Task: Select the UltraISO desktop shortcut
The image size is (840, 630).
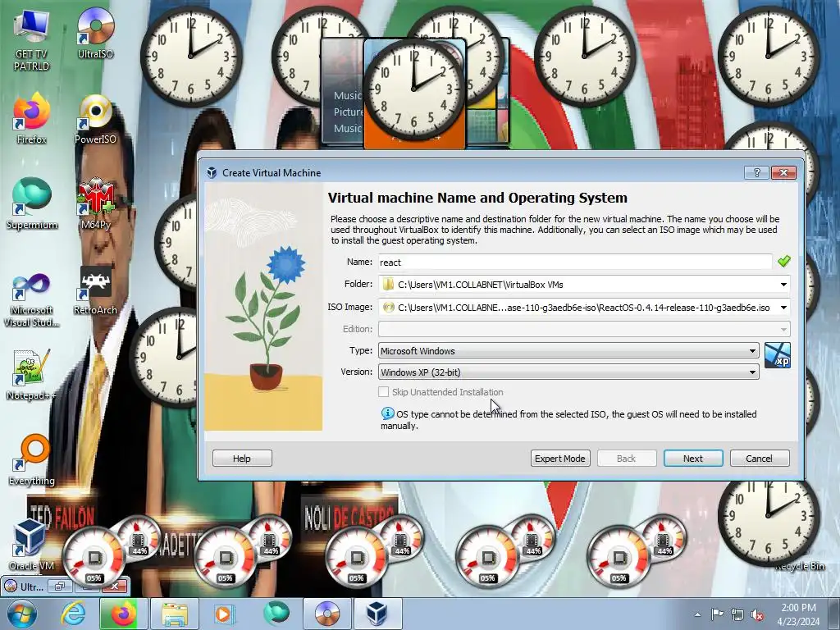Action: 95,33
